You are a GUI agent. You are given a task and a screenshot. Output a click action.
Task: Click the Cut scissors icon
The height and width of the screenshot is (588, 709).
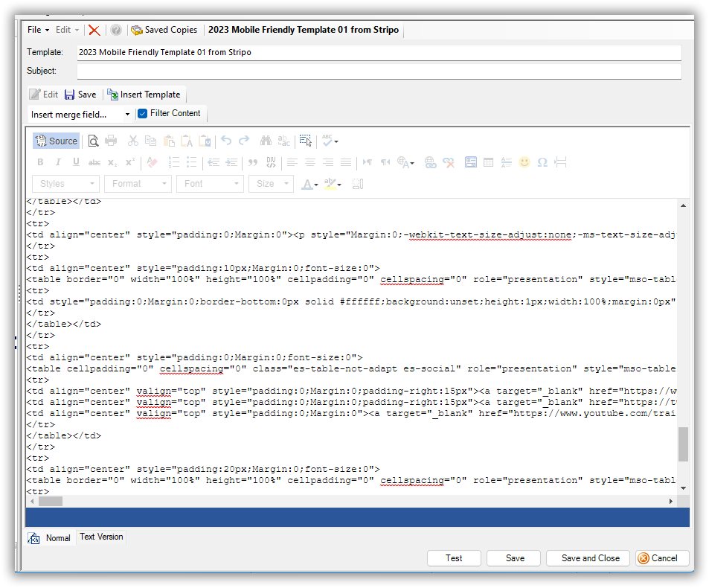point(132,141)
